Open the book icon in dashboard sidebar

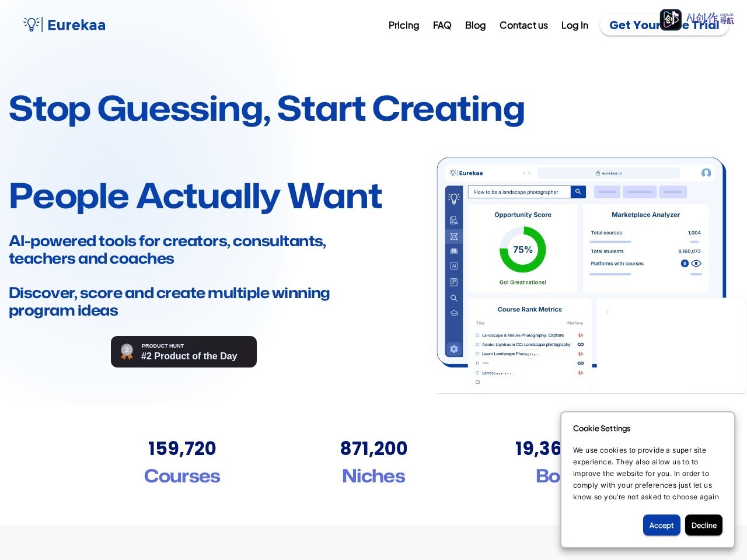coord(453,251)
